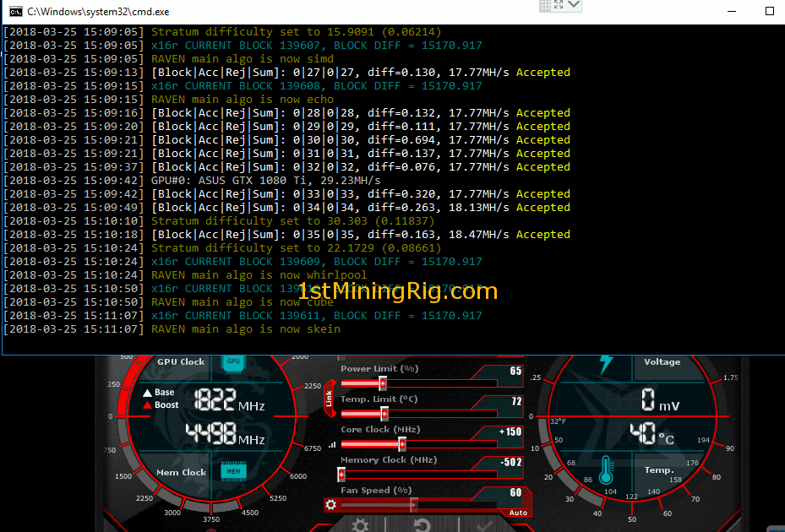Click the Mem Clock label
The width and height of the screenshot is (785, 532).
[181, 472]
